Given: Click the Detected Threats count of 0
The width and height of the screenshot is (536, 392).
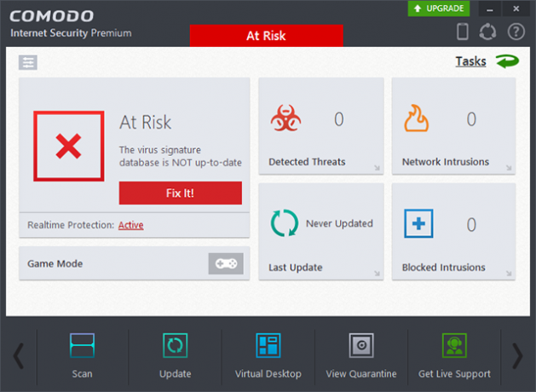Looking at the screenshot, I should pyautogui.click(x=339, y=119).
